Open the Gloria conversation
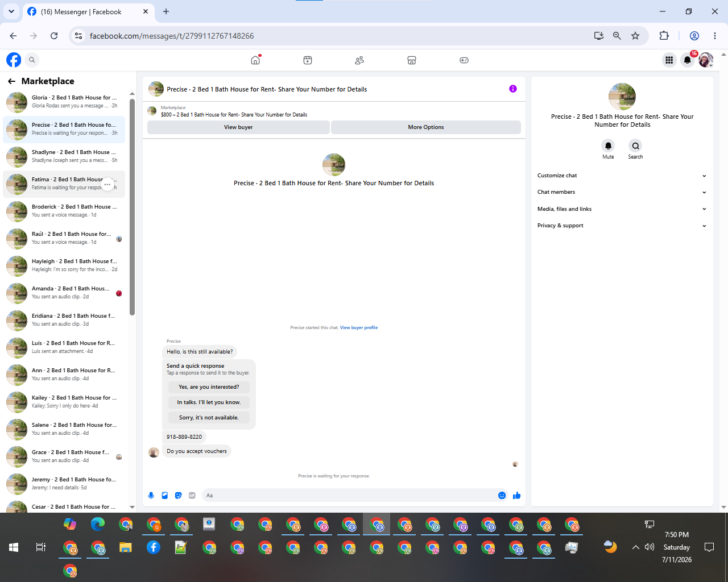 point(64,102)
